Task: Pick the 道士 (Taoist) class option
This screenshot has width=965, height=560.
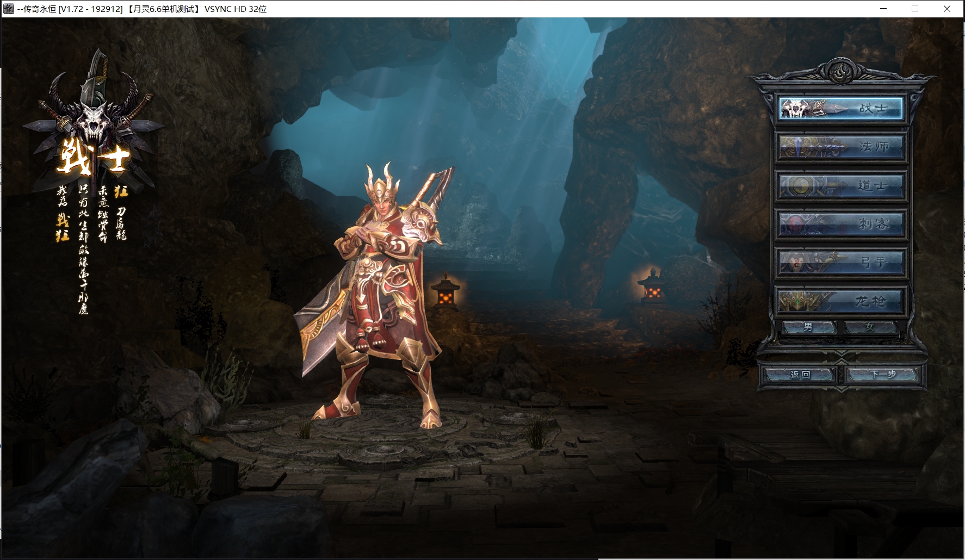Action: coord(841,185)
